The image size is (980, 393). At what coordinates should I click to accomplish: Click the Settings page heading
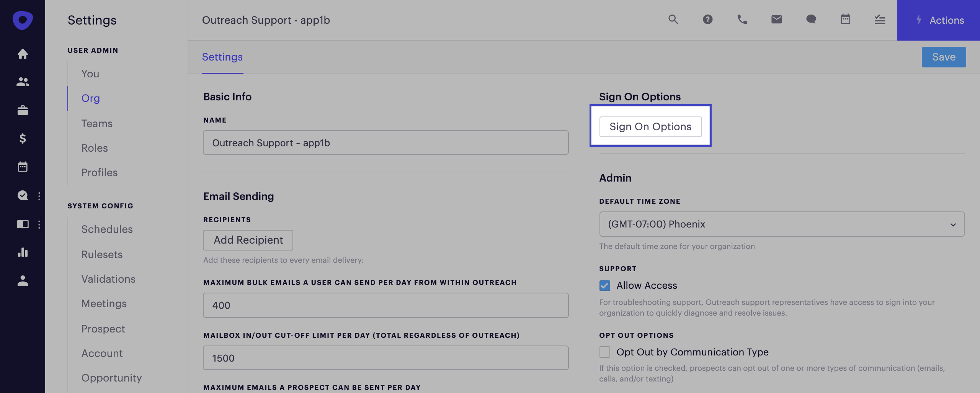92,20
